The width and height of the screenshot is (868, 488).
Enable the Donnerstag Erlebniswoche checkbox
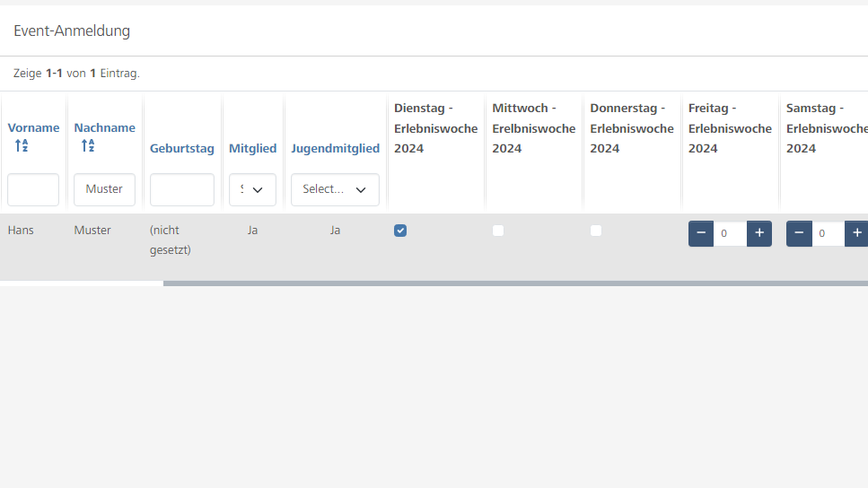[x=596, y=231]
